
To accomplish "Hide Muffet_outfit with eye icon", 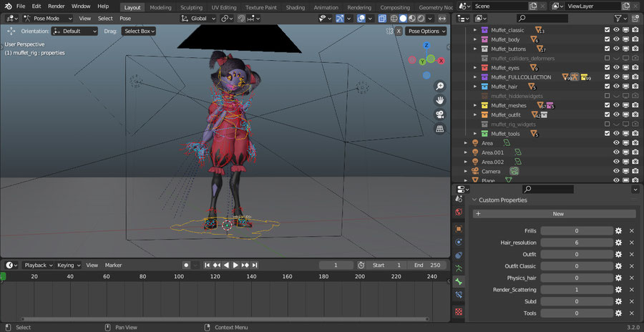I will 617,114.
